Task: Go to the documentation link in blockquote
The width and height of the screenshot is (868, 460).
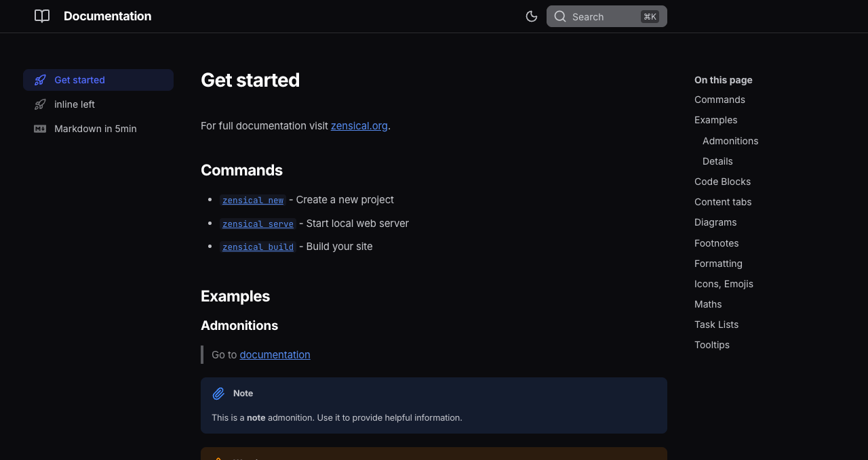Action: pos(275,355)
